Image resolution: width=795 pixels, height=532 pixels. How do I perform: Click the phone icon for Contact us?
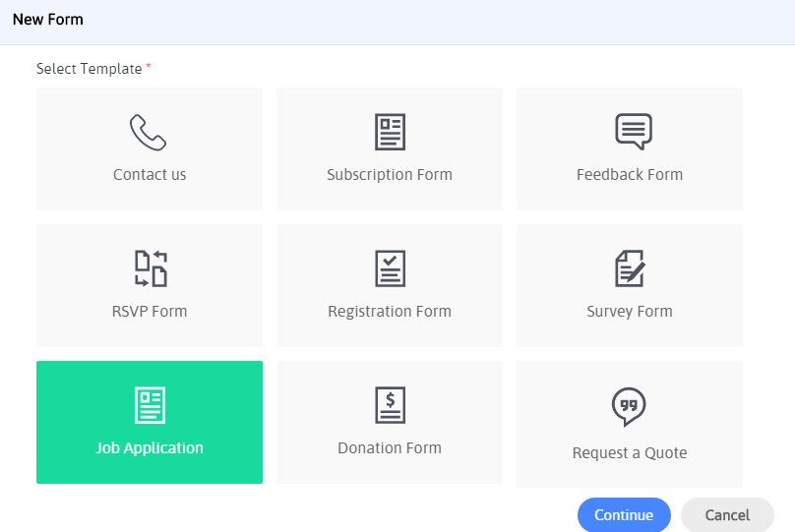(149, 133)
